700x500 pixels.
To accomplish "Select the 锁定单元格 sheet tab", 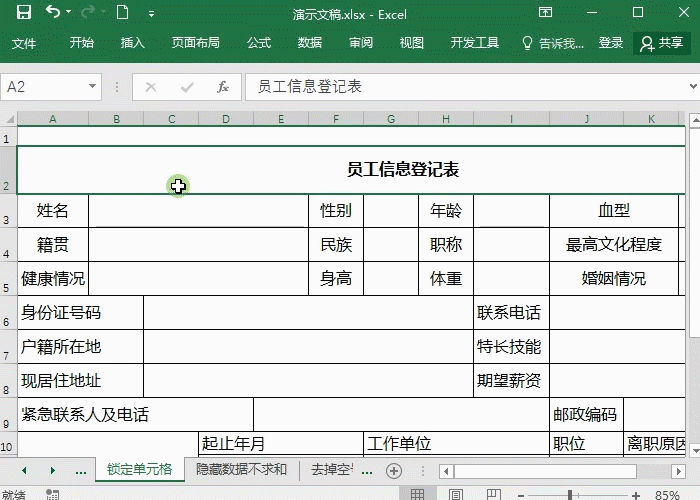I will coord(140,469).
